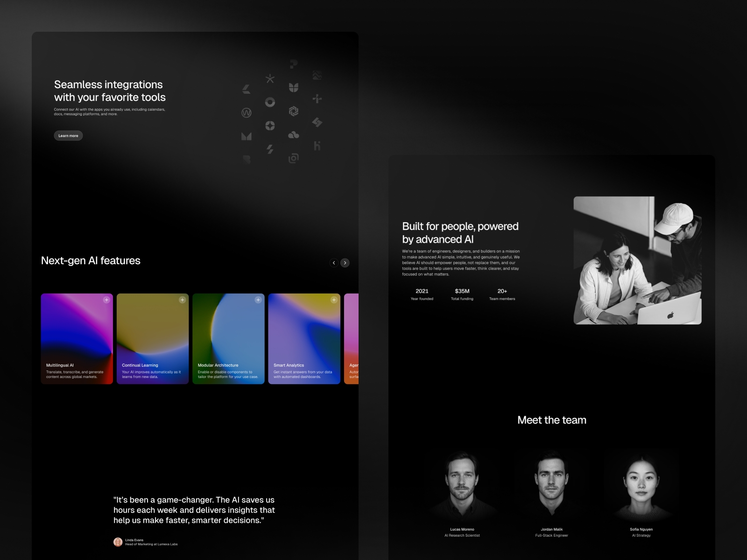This screenshot has width=747, height=560.
Task: Select the circular W integration logo
Action: click(x=246, y=112)
